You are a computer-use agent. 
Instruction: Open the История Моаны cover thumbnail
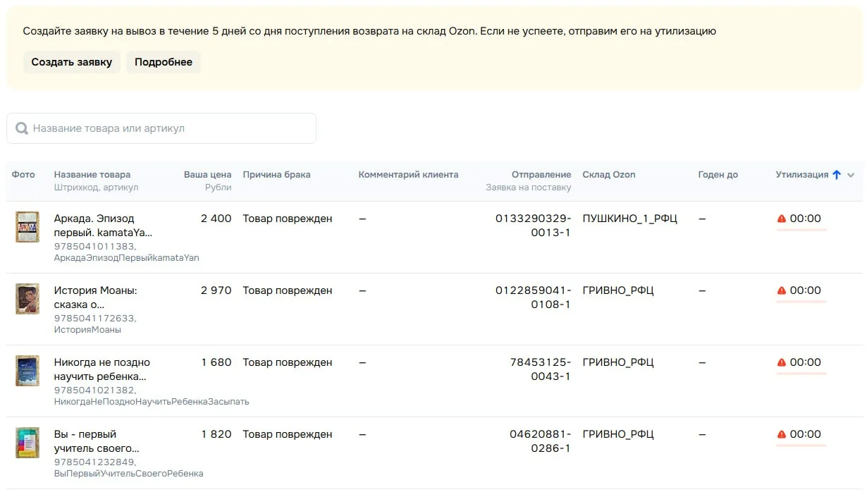(x=27, y=299)
